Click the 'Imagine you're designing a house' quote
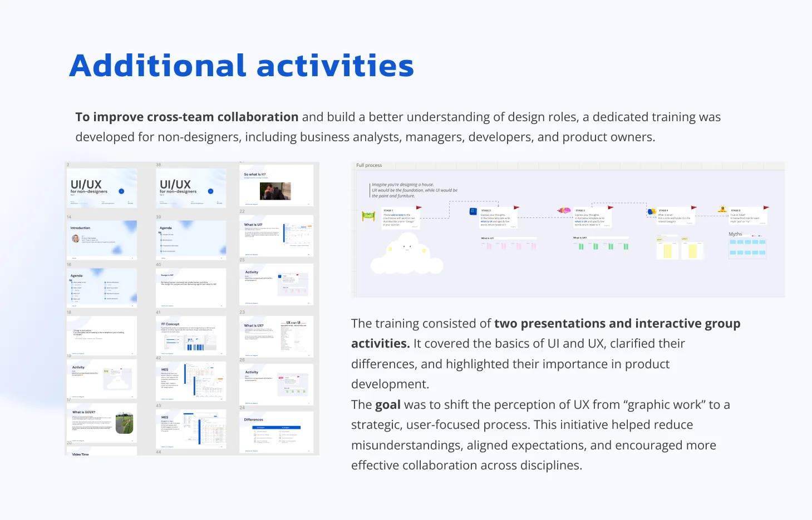Image resolution: width=812 pixels, height=520 pixels. [x=415, y=190]
